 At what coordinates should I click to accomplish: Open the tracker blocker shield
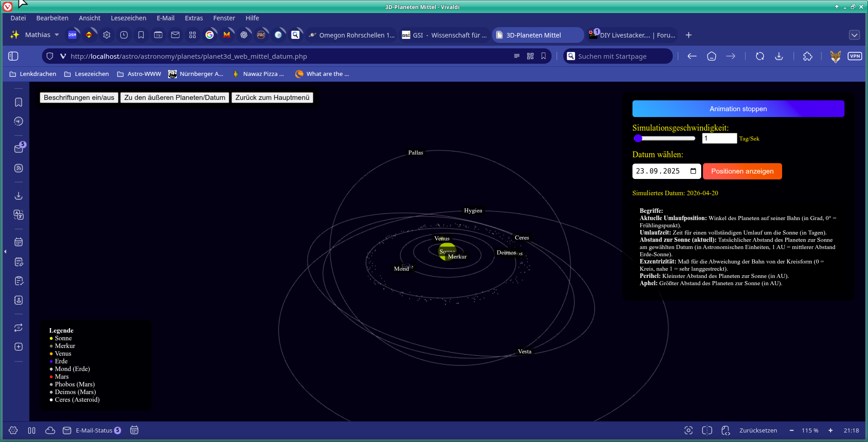(x=50, y=56)
